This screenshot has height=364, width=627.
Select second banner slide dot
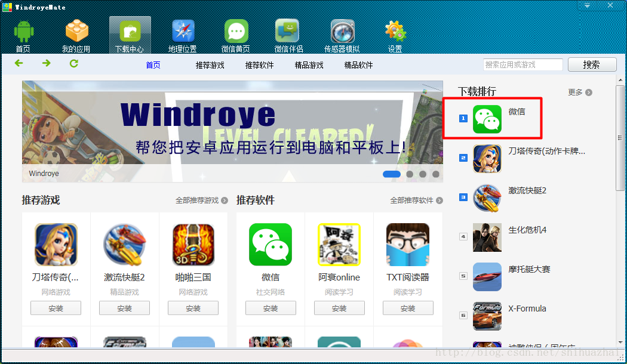pyautogui.click(x=410, y=174)
